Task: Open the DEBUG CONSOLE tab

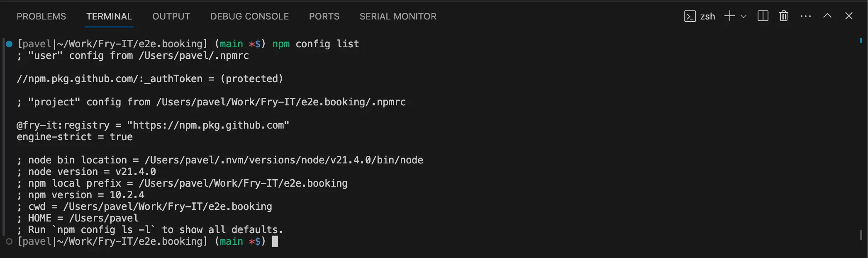Action: pos(249,16)
